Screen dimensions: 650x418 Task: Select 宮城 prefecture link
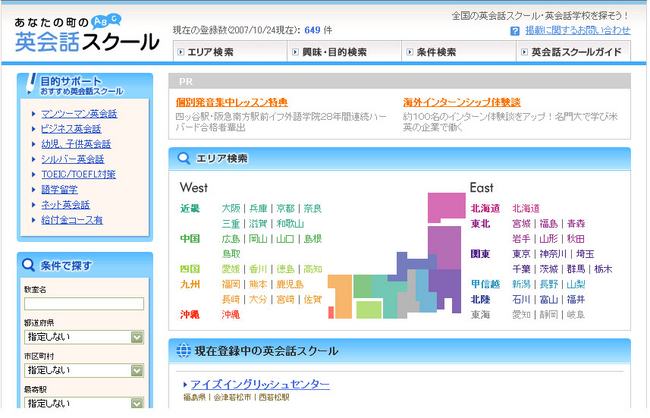(x=521, y=224)
